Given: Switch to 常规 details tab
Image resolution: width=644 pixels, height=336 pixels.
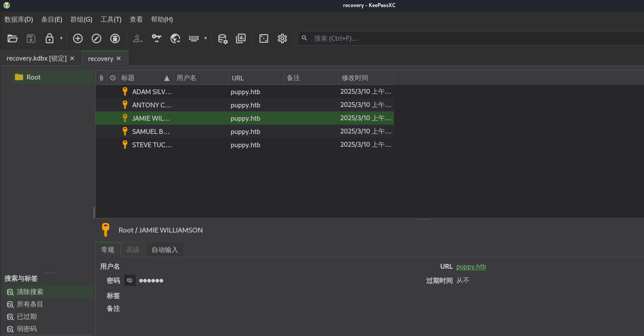Looking at the screenshot, I should 108,250.
